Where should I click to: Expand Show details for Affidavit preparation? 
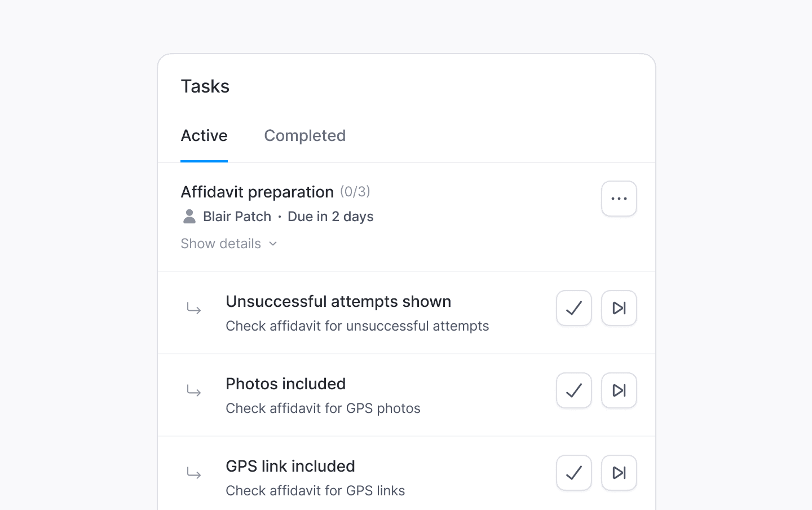(221, 244)
